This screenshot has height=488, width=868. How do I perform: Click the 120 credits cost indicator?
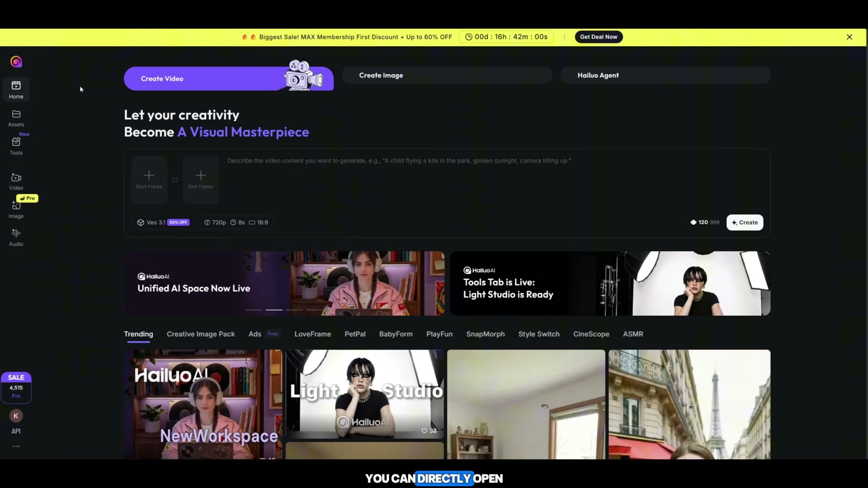pos(705,222)
